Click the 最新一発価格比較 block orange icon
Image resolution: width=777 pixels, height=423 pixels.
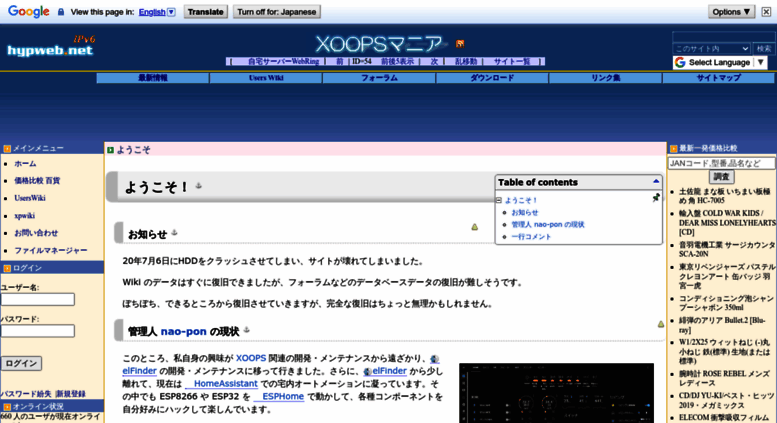pyautogui.click(x=673, y=149)
